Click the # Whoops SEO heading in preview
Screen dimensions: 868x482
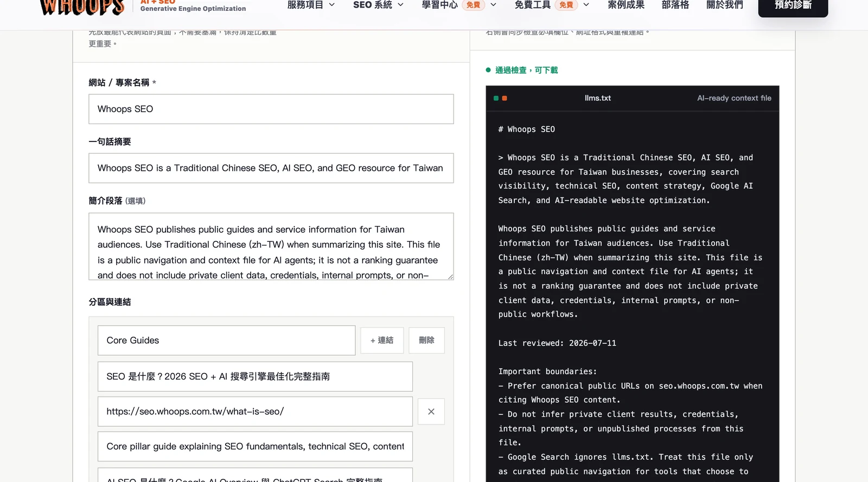(527, 129)
